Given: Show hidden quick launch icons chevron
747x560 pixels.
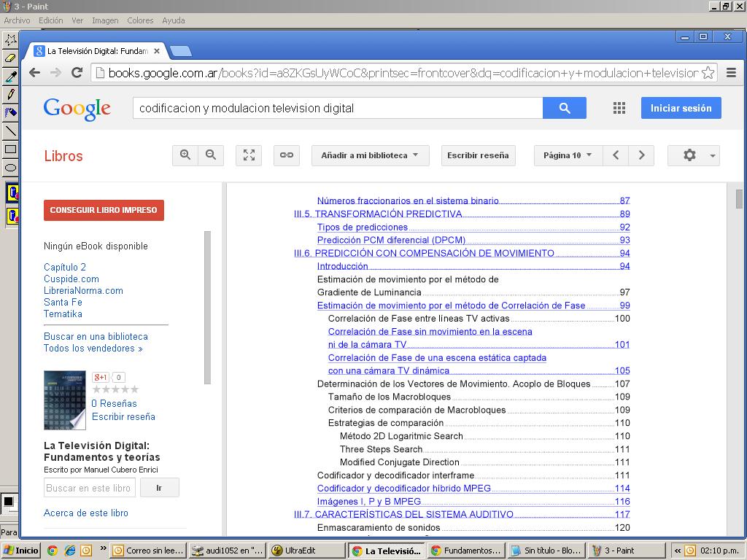Looking at the screenshot, I should point(103,548).
